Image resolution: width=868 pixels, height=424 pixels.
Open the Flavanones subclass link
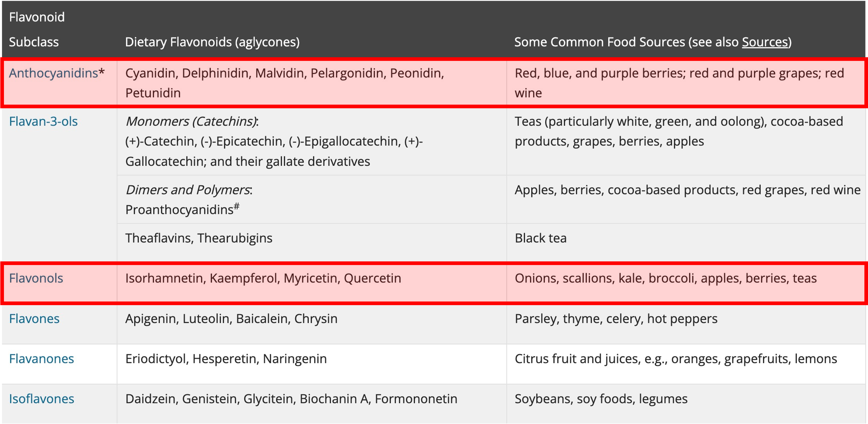point(41,359)
